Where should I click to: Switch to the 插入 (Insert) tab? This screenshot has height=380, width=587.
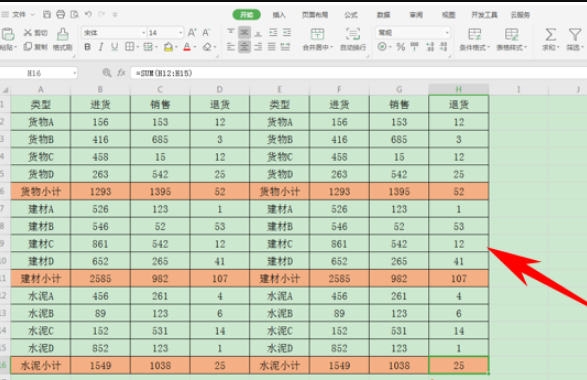279,15
